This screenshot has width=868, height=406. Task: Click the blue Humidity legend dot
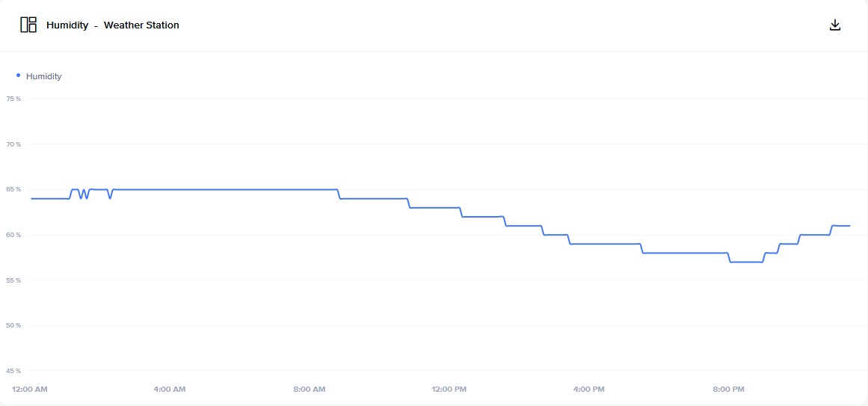[18, 76]
